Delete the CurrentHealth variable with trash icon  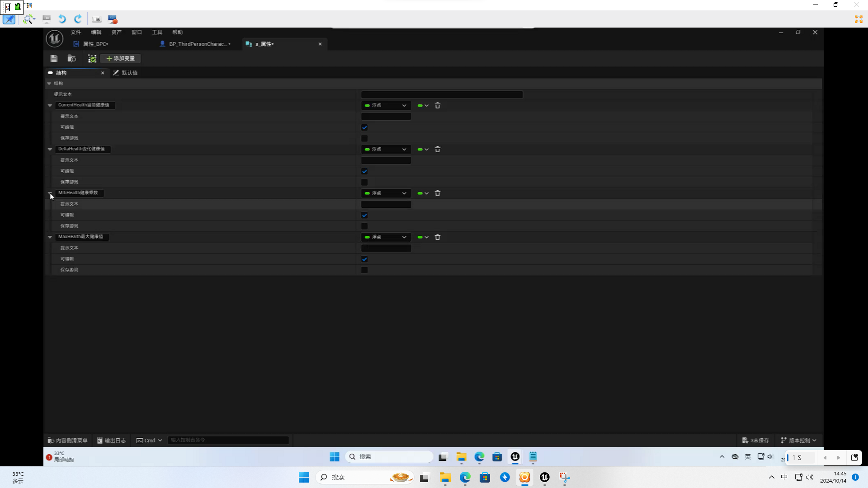point(437,105)
